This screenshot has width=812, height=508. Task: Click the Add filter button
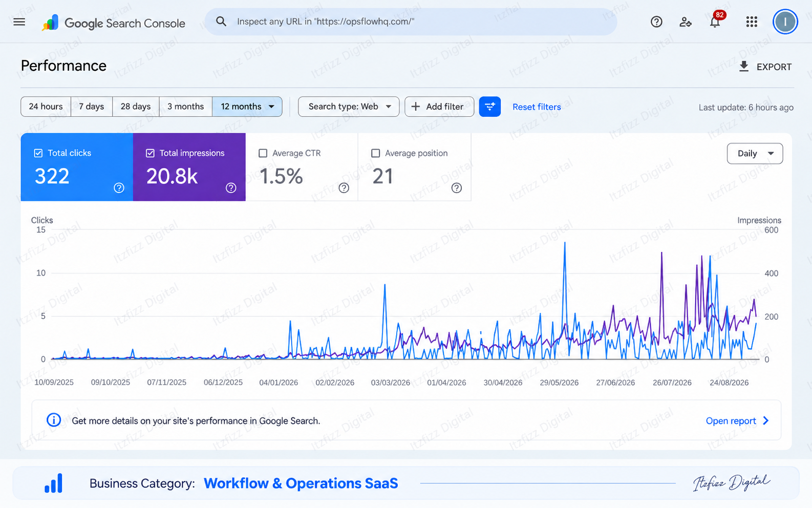[x=439, y=107]
